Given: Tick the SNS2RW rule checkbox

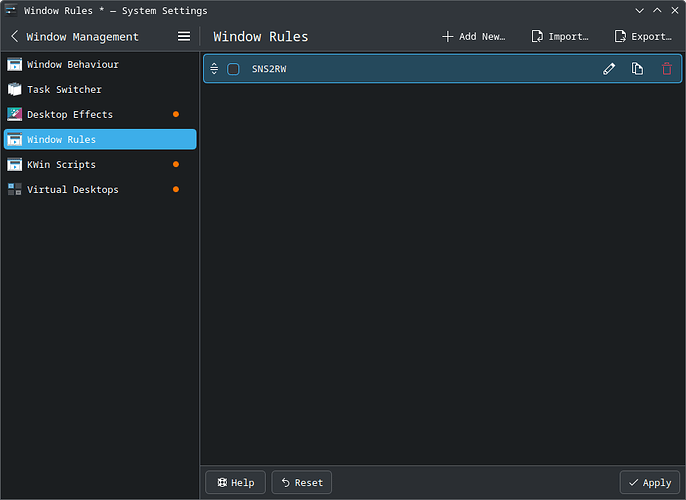Looking at the screenshot, I should pos(233,69).
